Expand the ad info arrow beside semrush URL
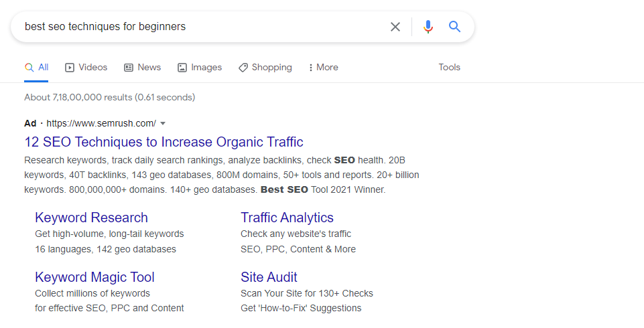644x328 pixels. [x=163, y=123]
